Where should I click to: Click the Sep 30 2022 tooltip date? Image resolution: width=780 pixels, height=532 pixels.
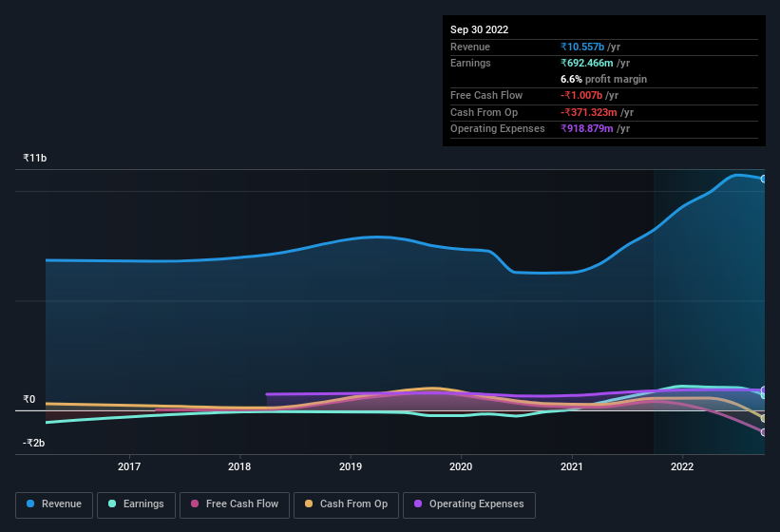pyautogui.click(x=479, y=29)
